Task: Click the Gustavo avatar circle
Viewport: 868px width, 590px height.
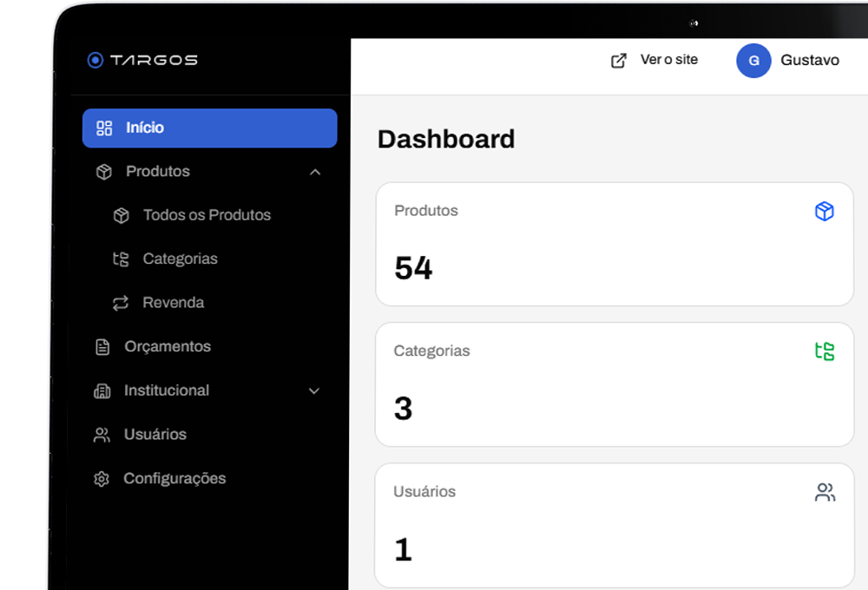Action: coord(753,61)
